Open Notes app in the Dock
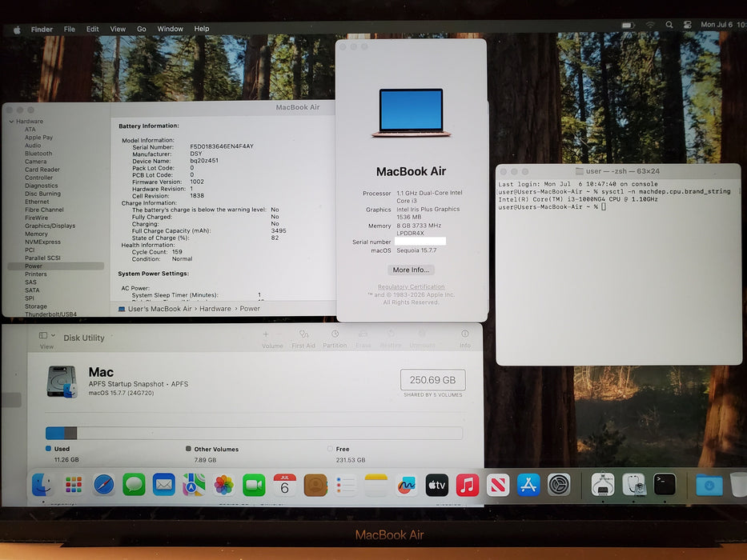This screenshot has width=747, height=560. pyautogui.click(x=376, y=486)
